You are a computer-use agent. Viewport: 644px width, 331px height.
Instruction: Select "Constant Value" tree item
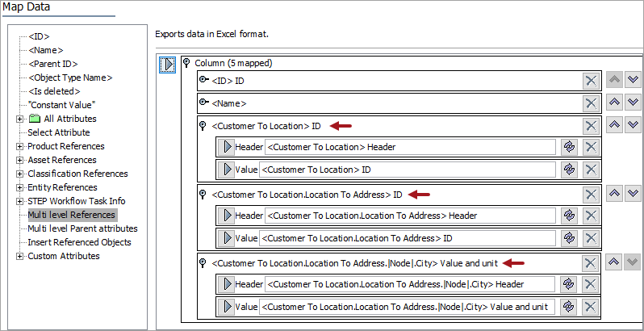point(61,105)
